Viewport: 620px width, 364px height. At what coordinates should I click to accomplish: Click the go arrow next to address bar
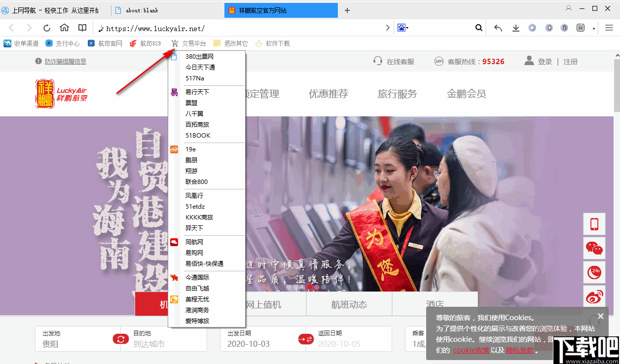pyautogui.click(x=388, y=28)
